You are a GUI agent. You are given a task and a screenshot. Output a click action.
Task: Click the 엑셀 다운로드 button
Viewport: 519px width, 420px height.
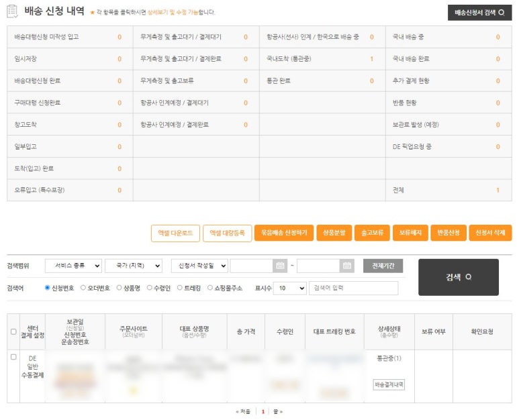(175, 233)
